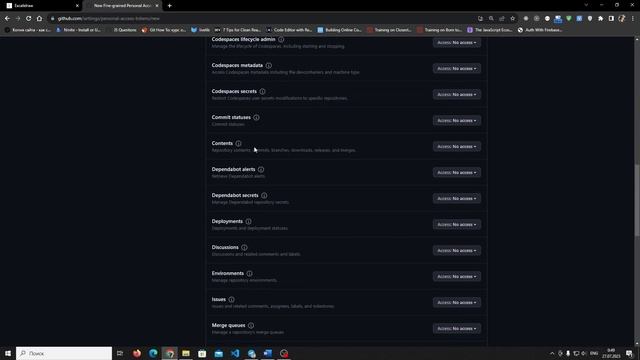Open 'Building Online Co...' bookmark
Screen dimensions: 640x360
pos(340,30)
